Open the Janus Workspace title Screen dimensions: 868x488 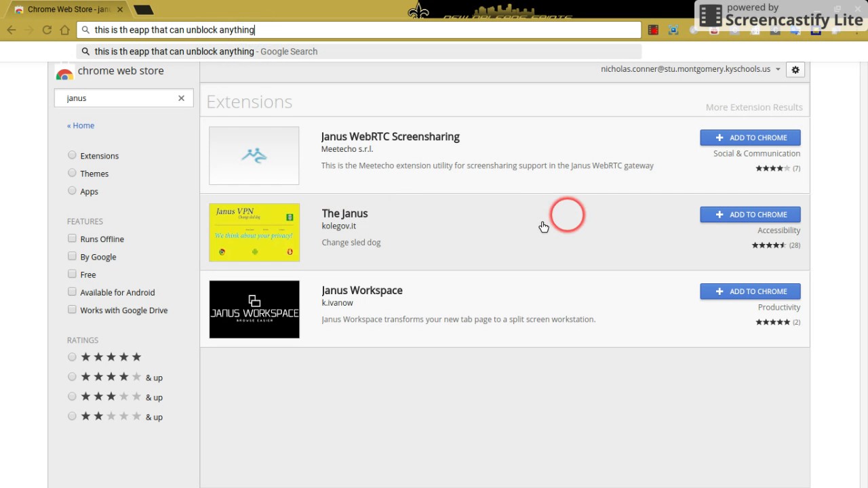[362, 290]
